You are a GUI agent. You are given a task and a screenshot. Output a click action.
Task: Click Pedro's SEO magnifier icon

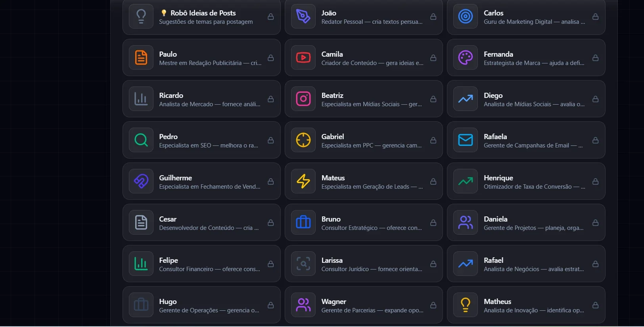[141, 140]
